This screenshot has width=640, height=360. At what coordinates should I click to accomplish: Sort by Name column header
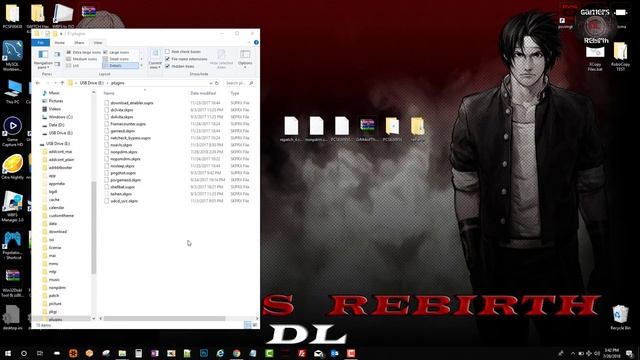click(x=109, y=93)
